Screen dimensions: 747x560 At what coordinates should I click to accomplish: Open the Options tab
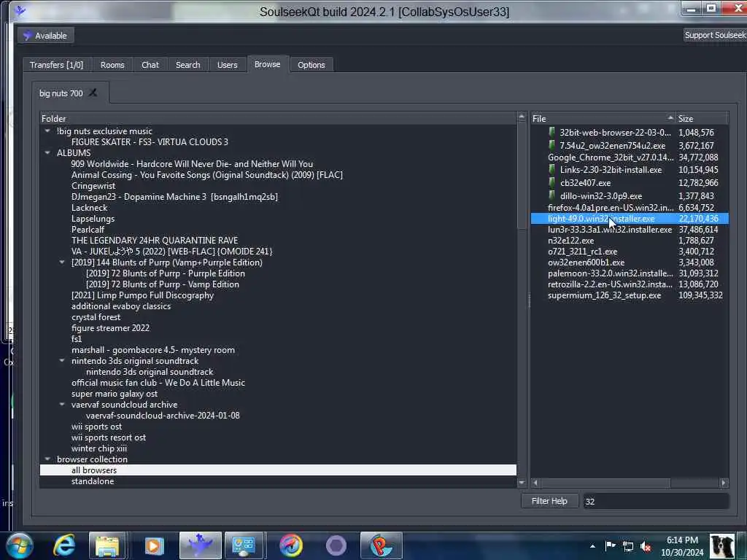[x=311, y=65]
